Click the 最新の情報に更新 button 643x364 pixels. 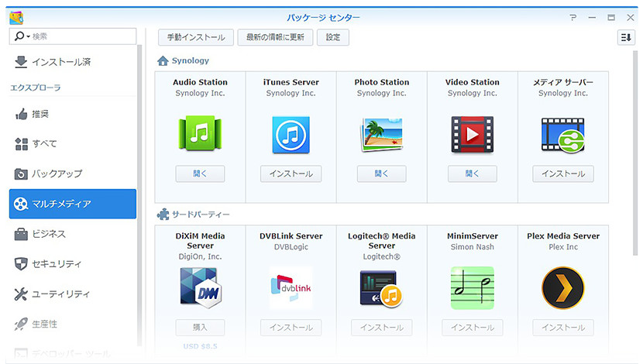click(x=277, y=37)
